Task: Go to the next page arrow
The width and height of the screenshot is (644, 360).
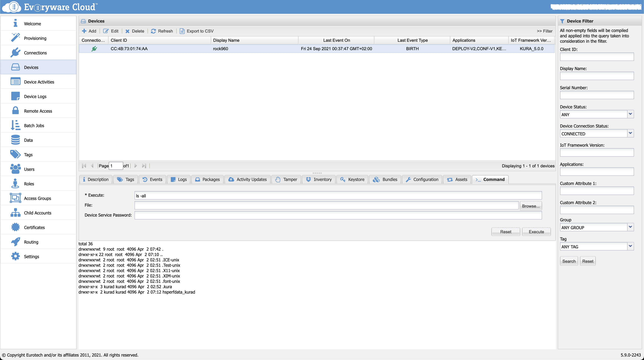Action: point(136,166)
